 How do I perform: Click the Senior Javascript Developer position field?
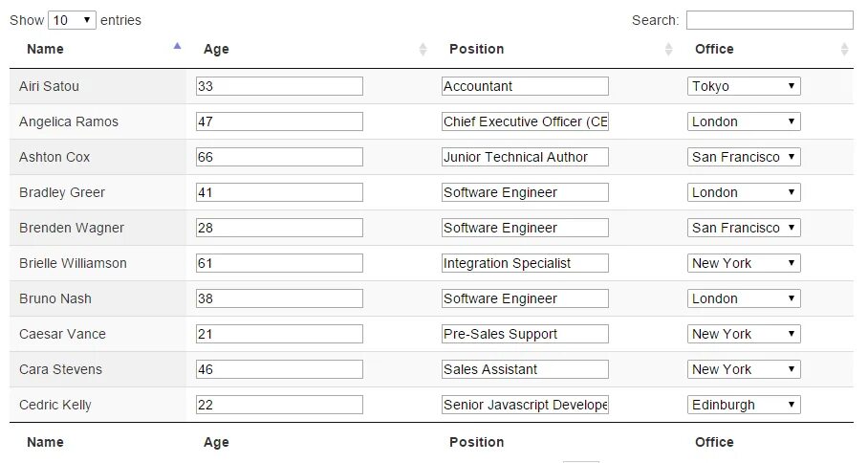point(525,405)
